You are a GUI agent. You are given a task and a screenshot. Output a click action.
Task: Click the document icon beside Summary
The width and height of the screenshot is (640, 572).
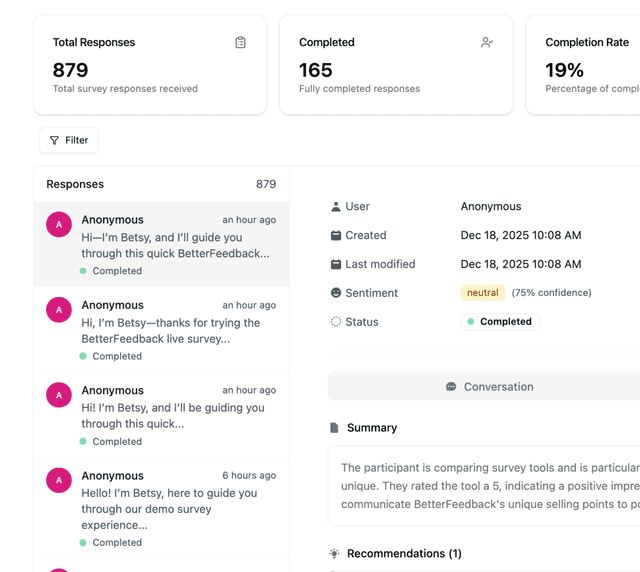[334, 428]
